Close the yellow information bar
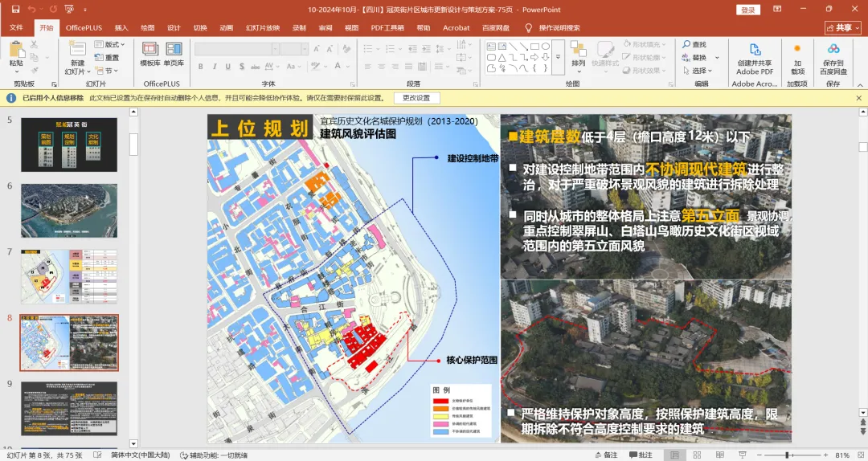 (858, 98)
